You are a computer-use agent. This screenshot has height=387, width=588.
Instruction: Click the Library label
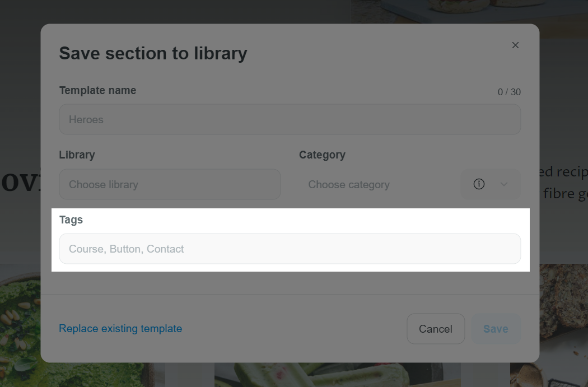point(77,155)
